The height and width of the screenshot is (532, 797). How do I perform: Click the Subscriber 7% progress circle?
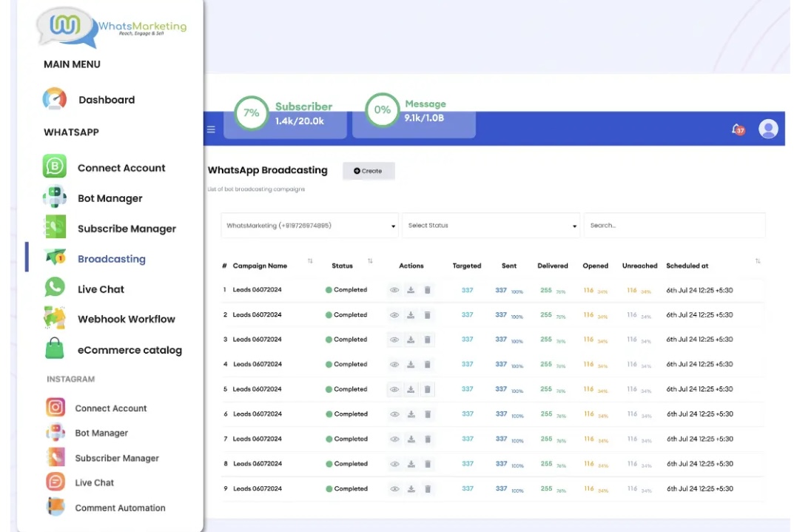click(252, 113)
